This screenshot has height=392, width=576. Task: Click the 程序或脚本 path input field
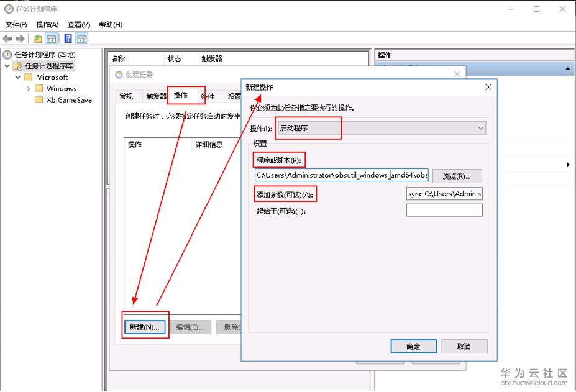pyautogui.click(x=342, y=175)
